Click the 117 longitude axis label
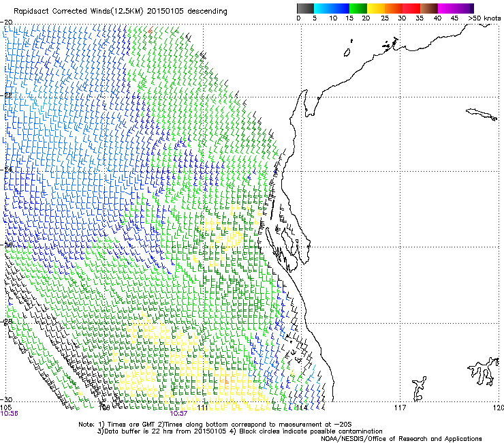The image size is (504, 443). [x=400, y=408]
